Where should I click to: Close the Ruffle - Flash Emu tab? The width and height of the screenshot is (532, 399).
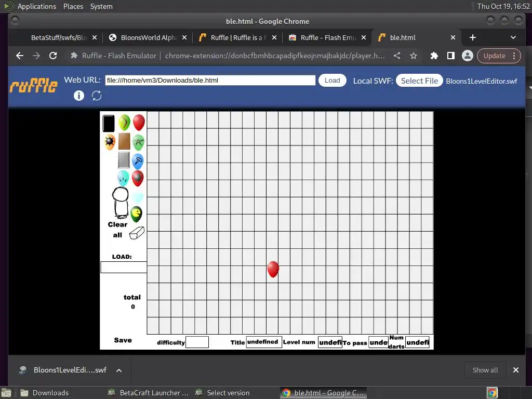[x=364, y=37]
